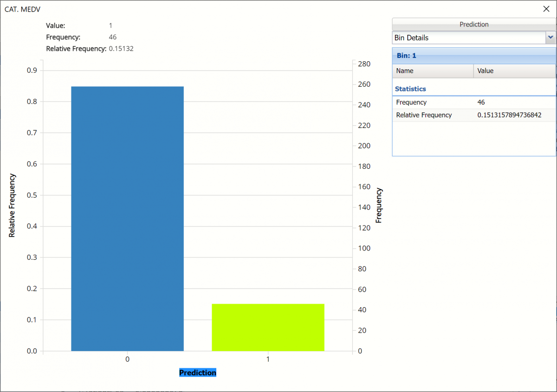557x392 pixels.
Task: Collapse the Bin: 1 panel header
Action: [x=473, y=56]
